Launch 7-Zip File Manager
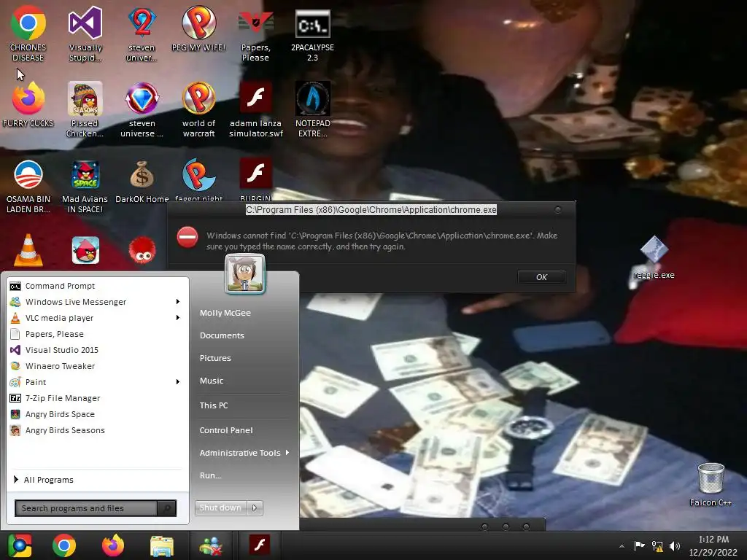This screenshot has height=560, width=747. (x=98, y=398)
